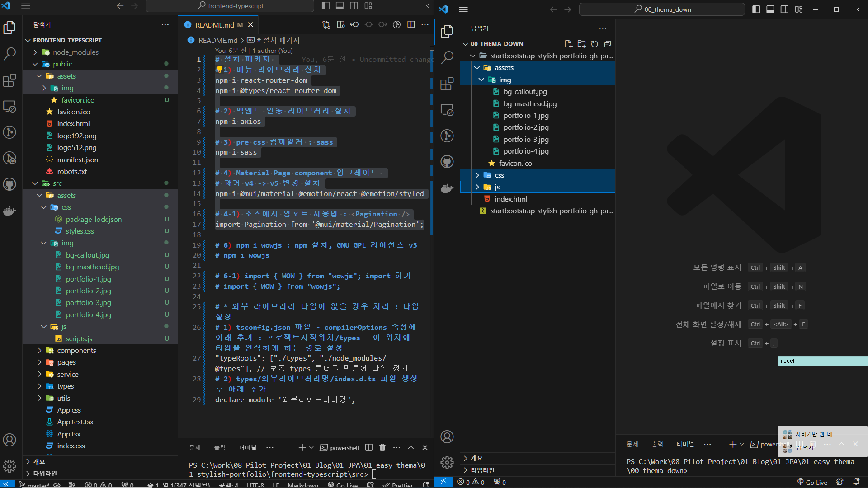The height and width of the screenshot is (488, 868).
Task: Click Go Live in right window status bar
Action: 812,482
